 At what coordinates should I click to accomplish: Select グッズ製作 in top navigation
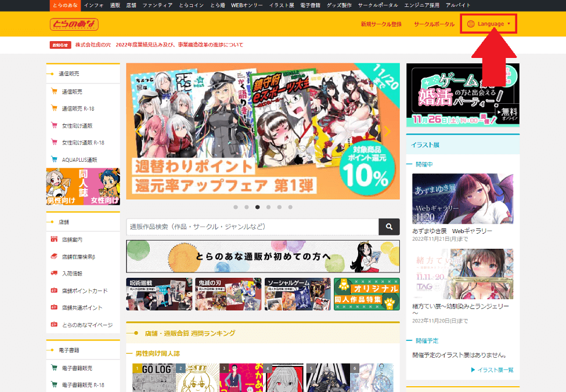click(339, 5)
